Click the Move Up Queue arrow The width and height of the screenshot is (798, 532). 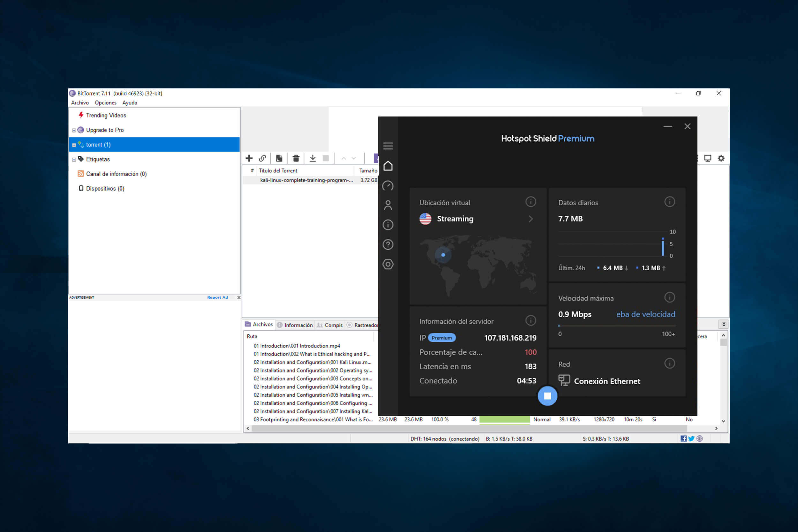coord(344,158)
